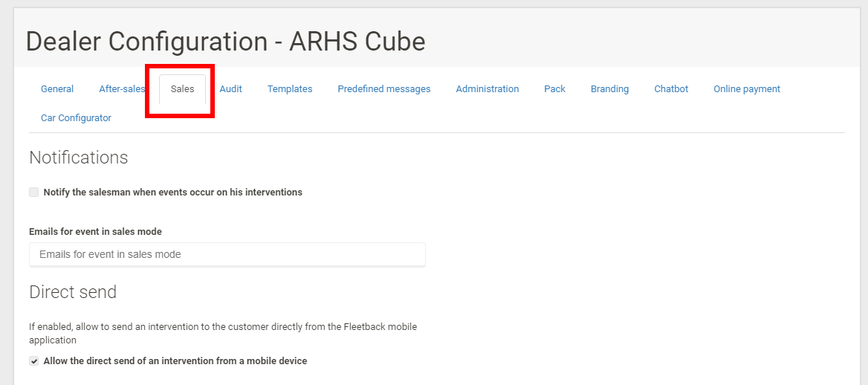
Task: Go to the Audit tab
Action: [x=230, y=89]
